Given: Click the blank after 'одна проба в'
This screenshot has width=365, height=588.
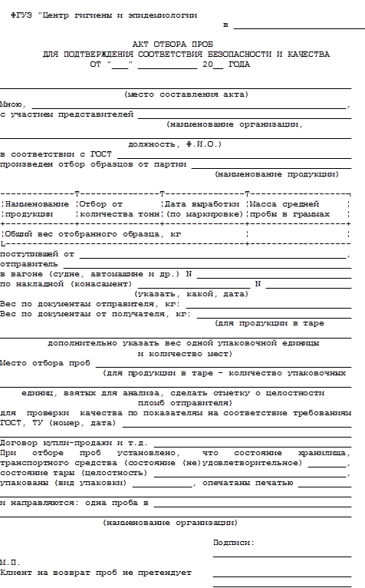Looking at the screenshot, I should tap(252, 504).
